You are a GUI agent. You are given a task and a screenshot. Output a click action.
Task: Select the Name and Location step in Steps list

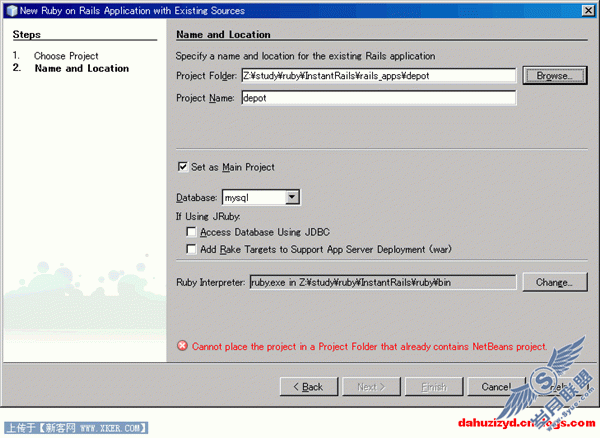(82, 68)
